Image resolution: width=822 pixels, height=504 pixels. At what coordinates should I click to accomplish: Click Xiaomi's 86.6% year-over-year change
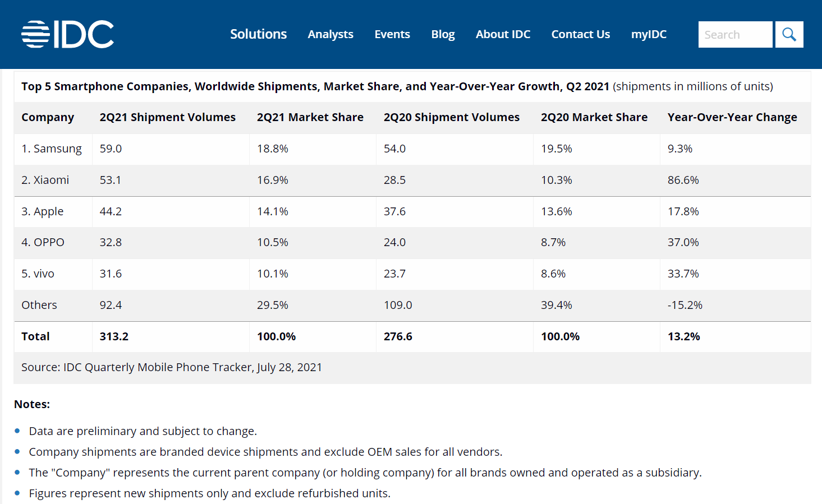pos(683,180)
